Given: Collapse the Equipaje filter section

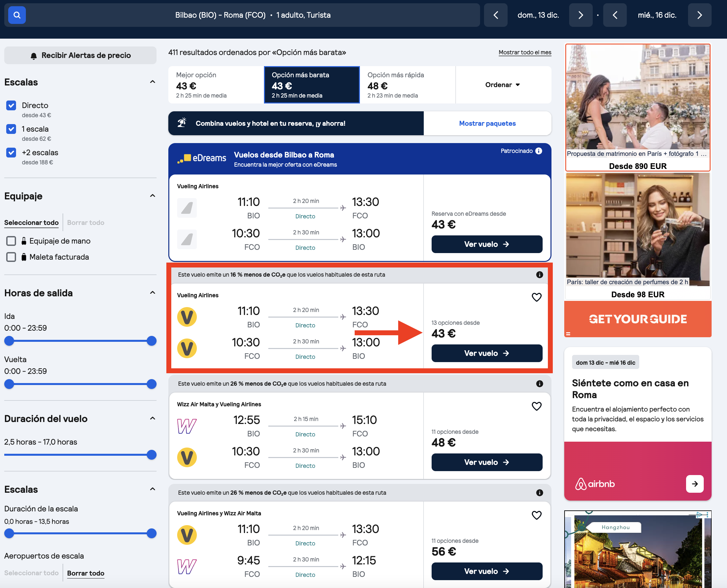Looking at the screenshot, I should tap(153, 196).
